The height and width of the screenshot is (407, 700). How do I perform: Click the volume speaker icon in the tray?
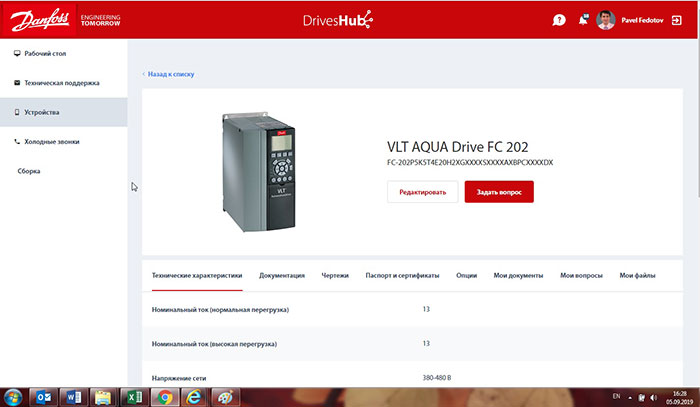pyautogui.click(x=654, y=397)
